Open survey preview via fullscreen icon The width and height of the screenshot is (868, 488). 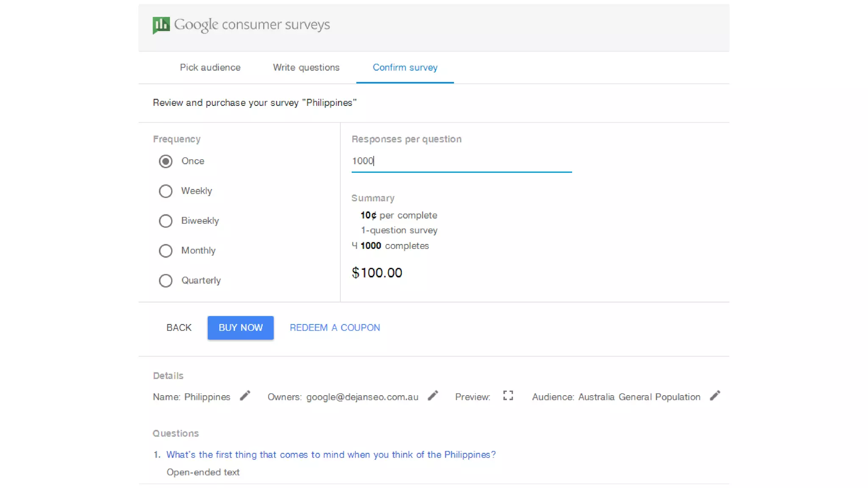click(x=508, y=396)
